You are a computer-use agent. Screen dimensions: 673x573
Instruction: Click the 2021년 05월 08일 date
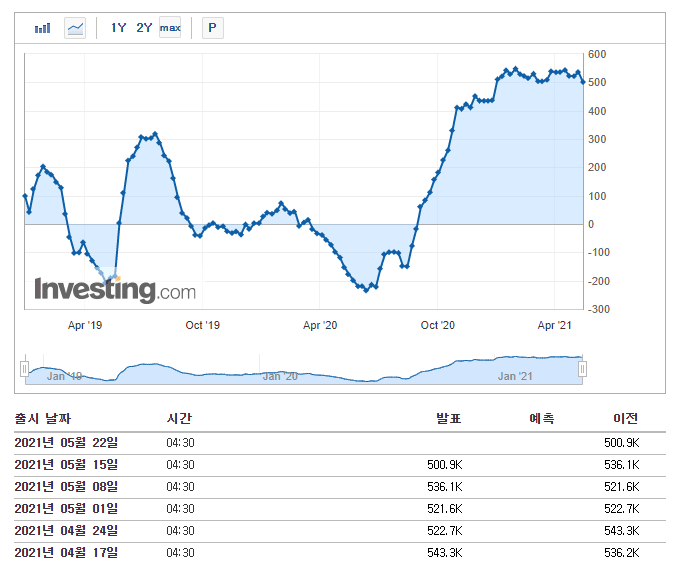tap(66, 487)
